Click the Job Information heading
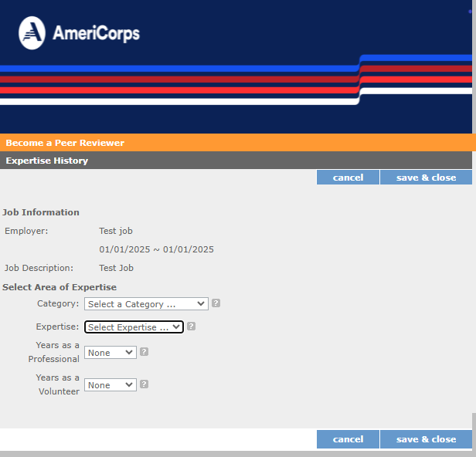Viewport: 476px width, 457px height. [41, 212]
